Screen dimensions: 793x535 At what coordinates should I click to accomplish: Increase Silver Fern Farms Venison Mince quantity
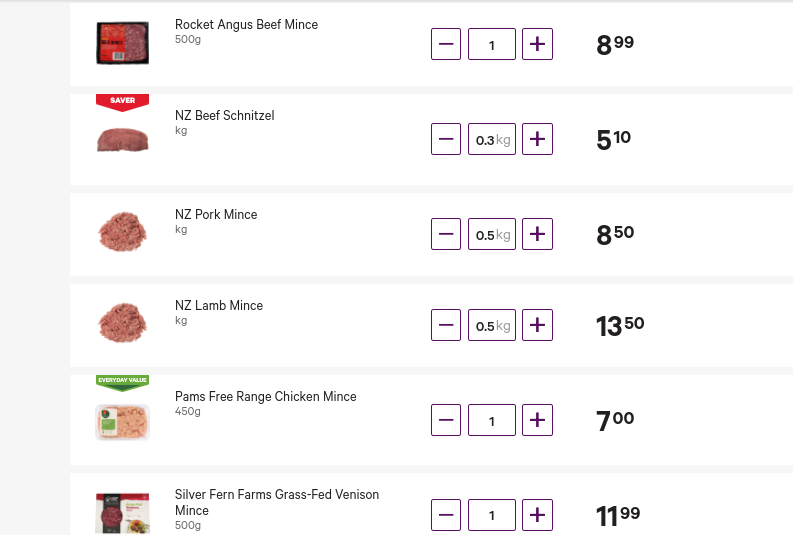pos(537,515)
